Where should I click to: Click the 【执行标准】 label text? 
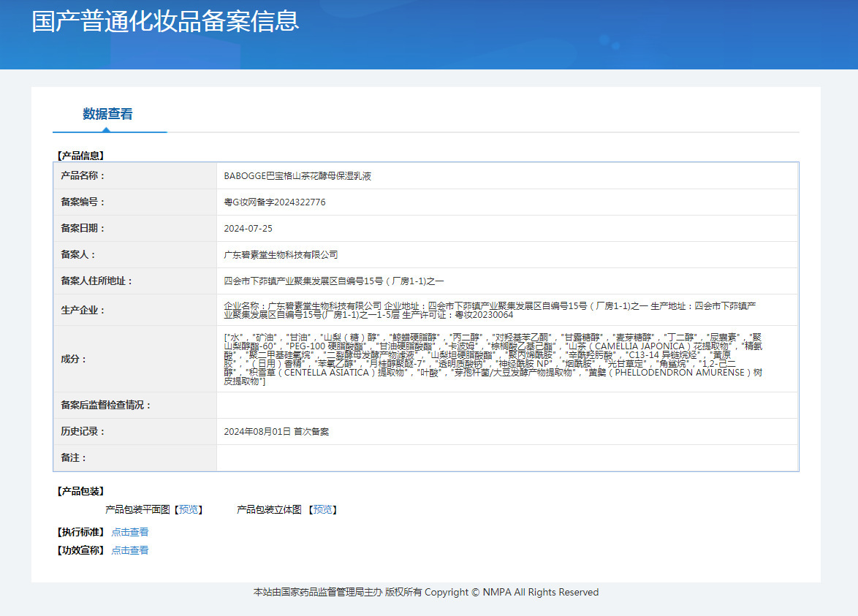point(79,533)
